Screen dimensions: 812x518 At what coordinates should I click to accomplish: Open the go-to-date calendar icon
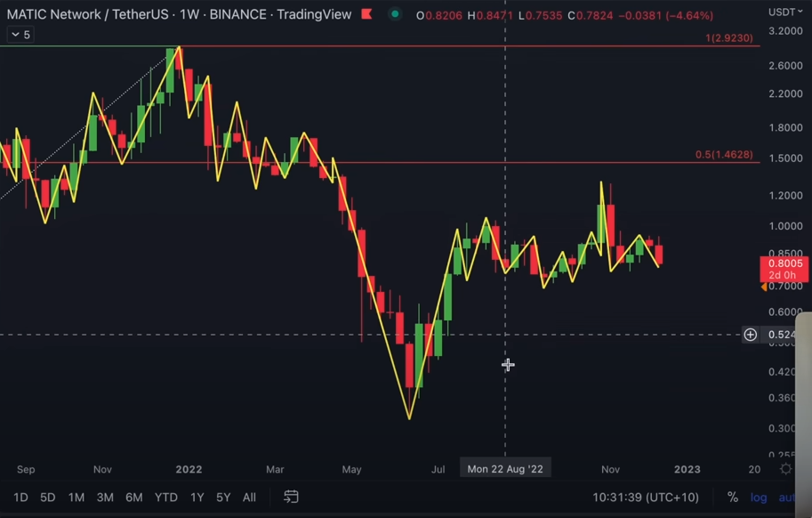pyautogui.click(x=291, y=497)
